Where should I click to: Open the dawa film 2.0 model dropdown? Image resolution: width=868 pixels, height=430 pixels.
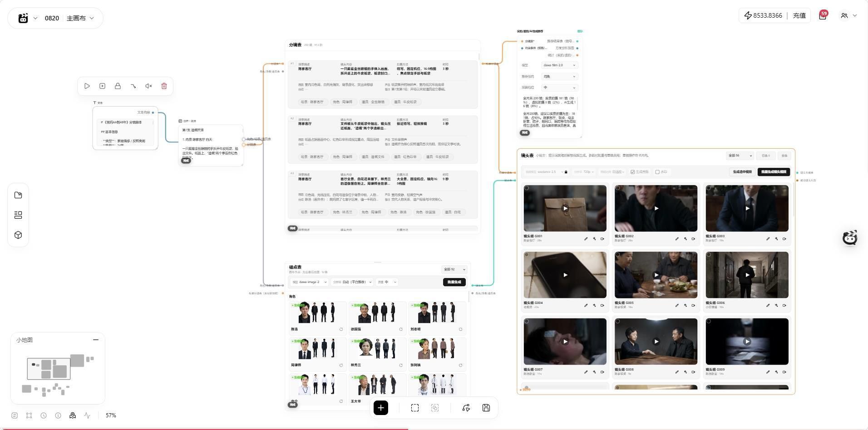(560, 65)
